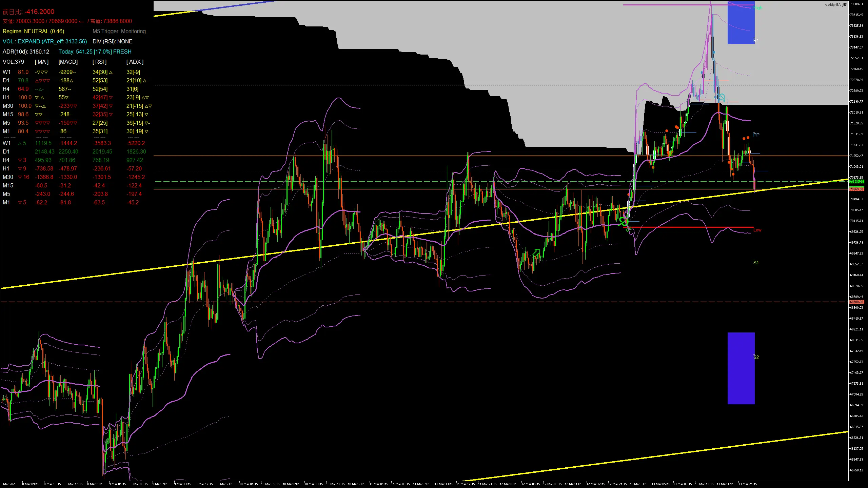Expand the M30 row marked ▽16
Image resolution: width=868 pixels, height=488 pixels.
pyautogui.click(x=23, y=177)
